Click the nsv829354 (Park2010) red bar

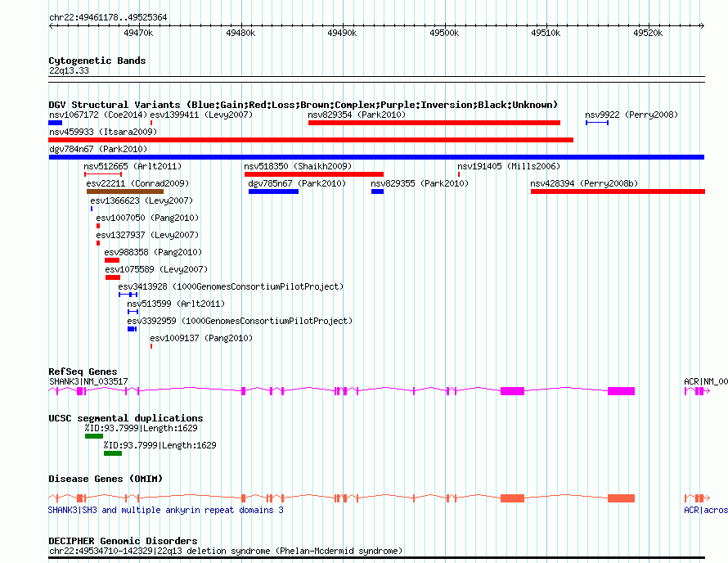click(x=434, y=123)
